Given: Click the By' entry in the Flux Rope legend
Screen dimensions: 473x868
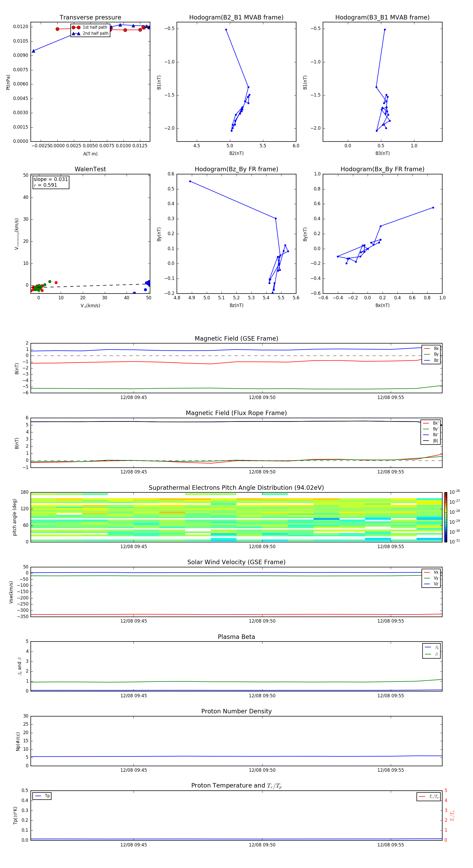Looking at the screenshot, I should click(431, 429).
